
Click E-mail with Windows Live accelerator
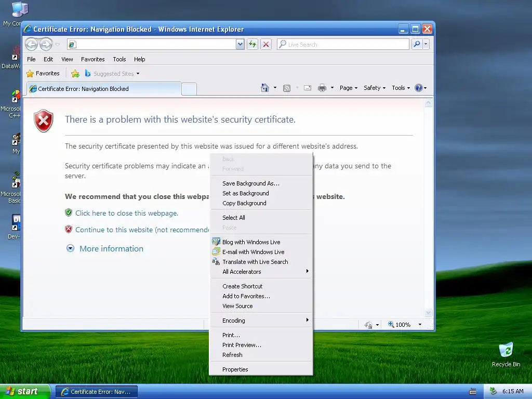click(261, 252)
